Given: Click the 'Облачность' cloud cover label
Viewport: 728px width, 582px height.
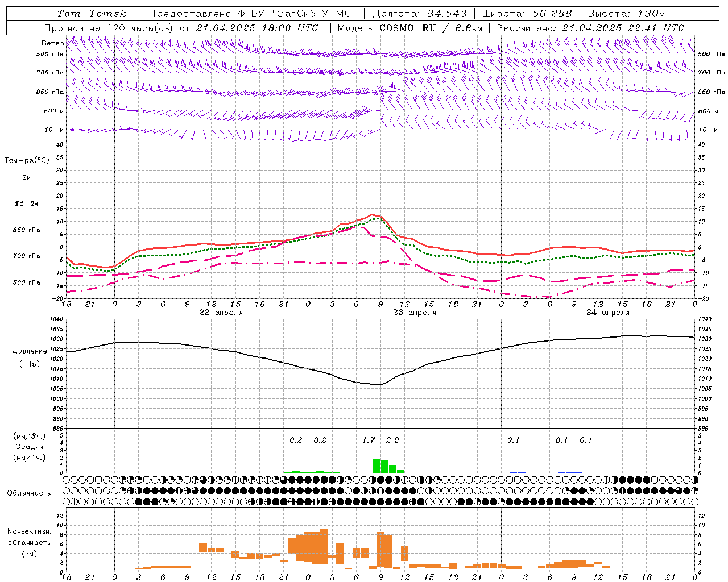Looking at the screenshot, I should (29, 493).
